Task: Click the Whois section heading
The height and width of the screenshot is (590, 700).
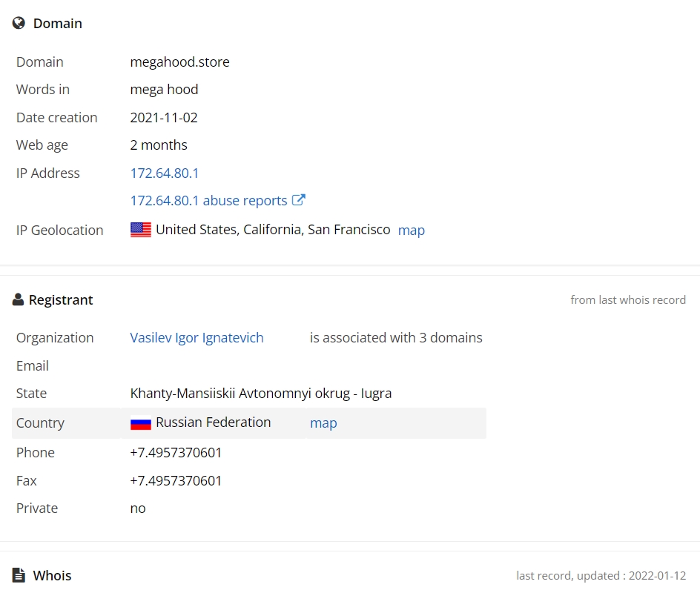Action: coord(52,576)
